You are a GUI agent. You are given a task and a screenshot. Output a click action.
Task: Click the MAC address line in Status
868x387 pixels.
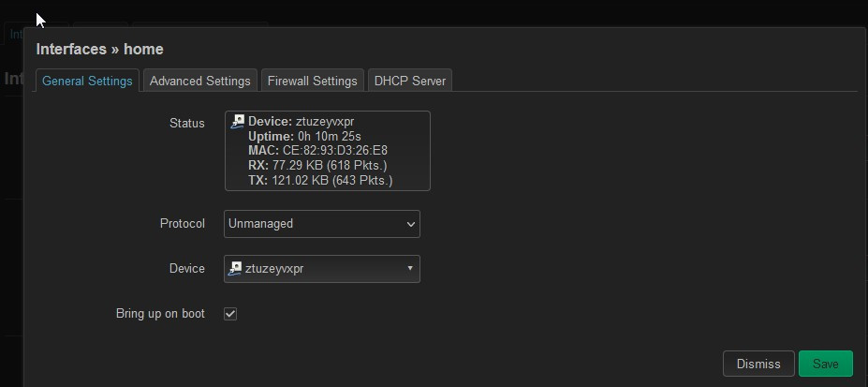pos(317,151)
